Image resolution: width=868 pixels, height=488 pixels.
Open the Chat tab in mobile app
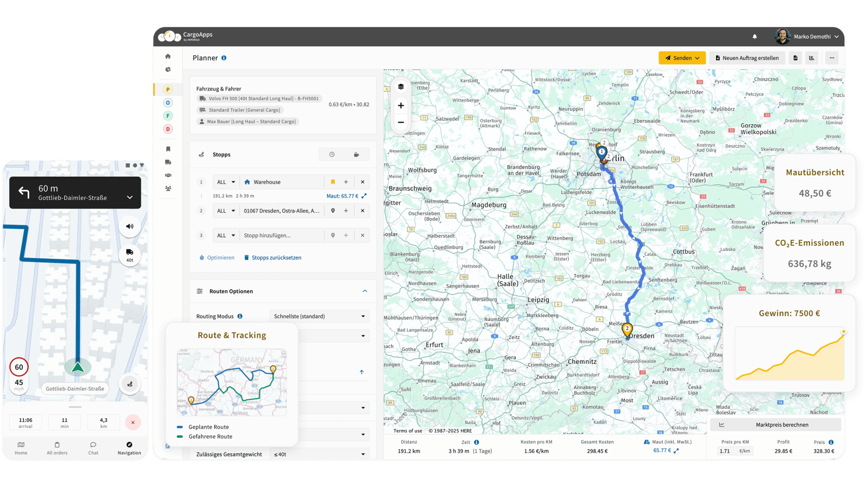click(93, 448)
